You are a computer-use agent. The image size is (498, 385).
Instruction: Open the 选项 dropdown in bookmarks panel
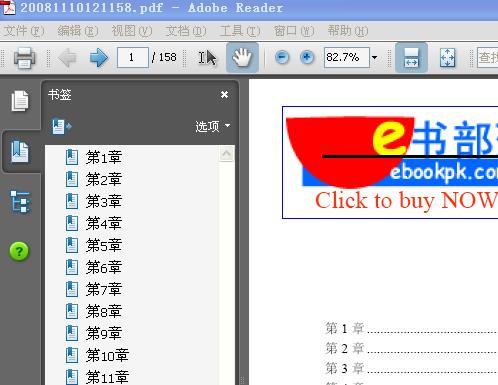pyautogui.click(x=213, y=126)
